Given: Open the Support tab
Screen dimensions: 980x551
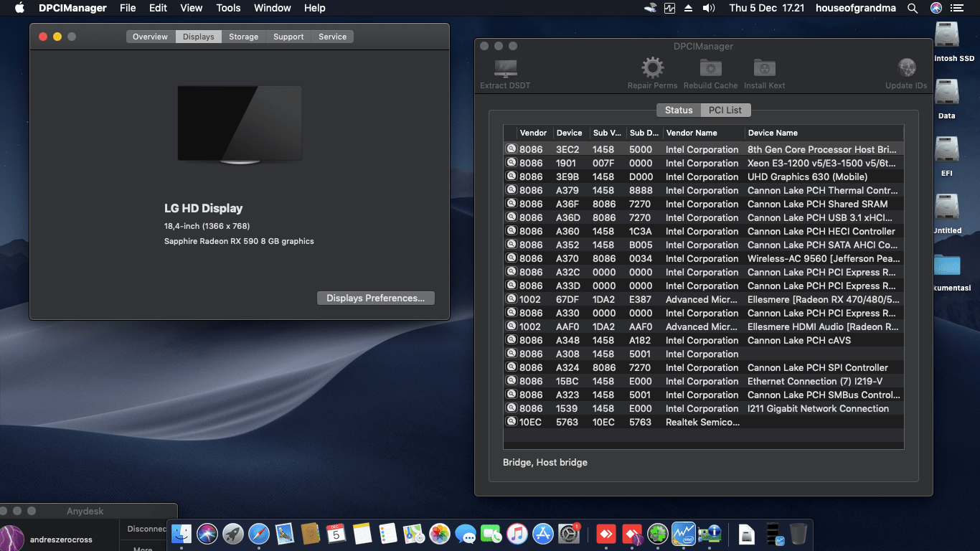Looking at the screenshot, I should 288,37.
